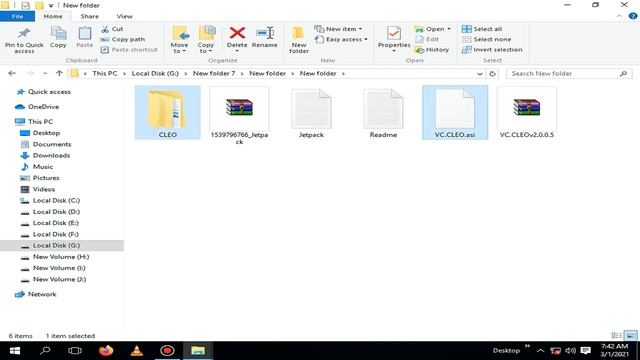Switch to details view layout
The image size is (640, 360).
pos(616,336)
